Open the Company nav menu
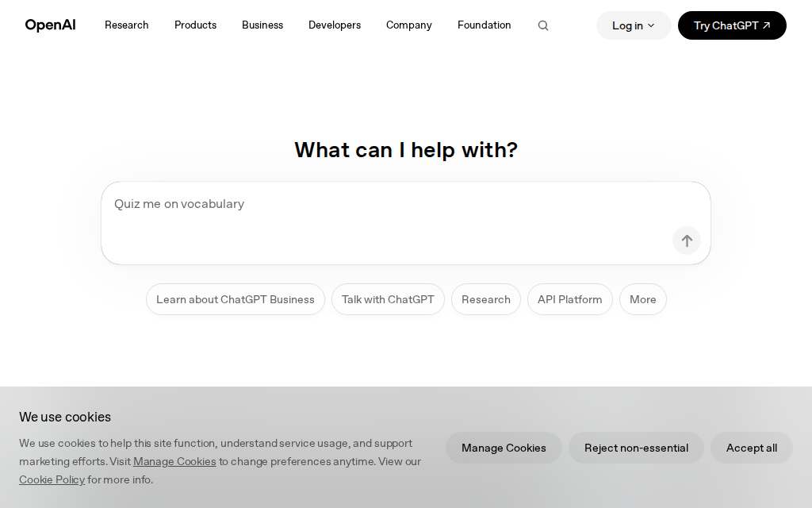The image size is (812, 508). pos(409,25)
